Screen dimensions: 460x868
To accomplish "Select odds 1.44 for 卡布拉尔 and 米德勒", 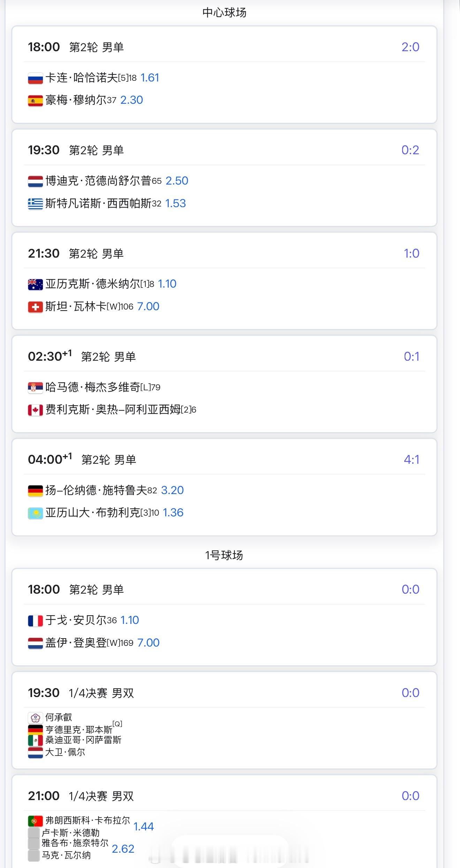I will click(144, 827).
